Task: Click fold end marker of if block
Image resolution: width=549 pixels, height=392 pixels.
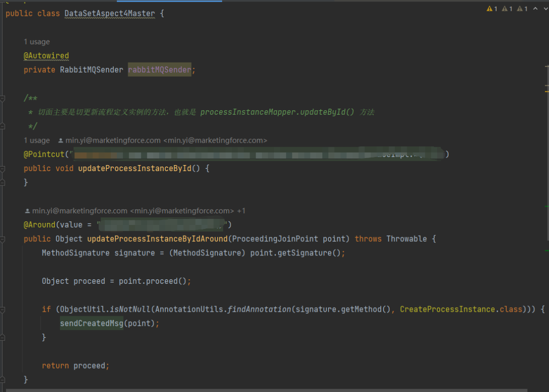Action: point(3,338)
